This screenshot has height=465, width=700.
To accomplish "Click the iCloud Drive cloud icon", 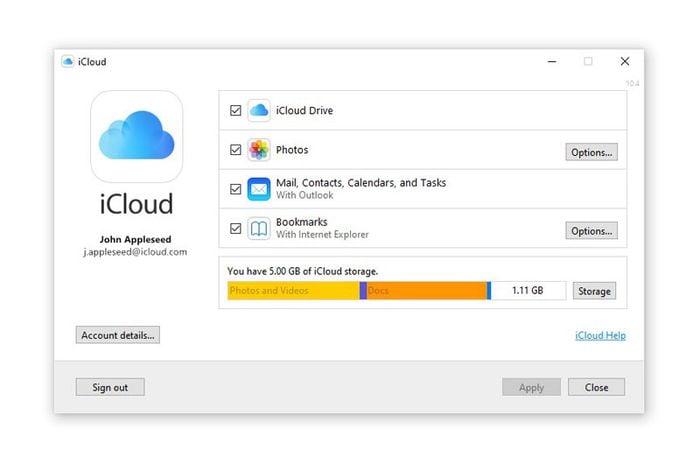I will (258, 110).
